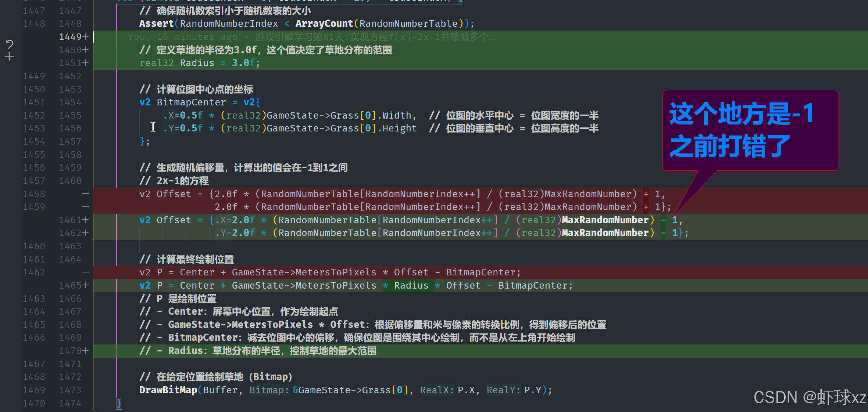Click the stage change plus icon
Image resolution: width=868 pixels, height=412 pixels.
[x=9, y=57]
